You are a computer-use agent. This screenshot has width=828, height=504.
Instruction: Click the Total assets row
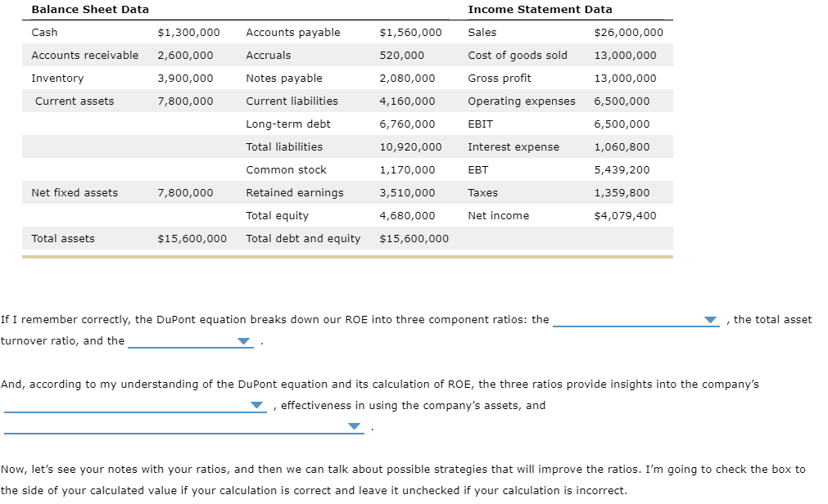[x=61, y=238]
